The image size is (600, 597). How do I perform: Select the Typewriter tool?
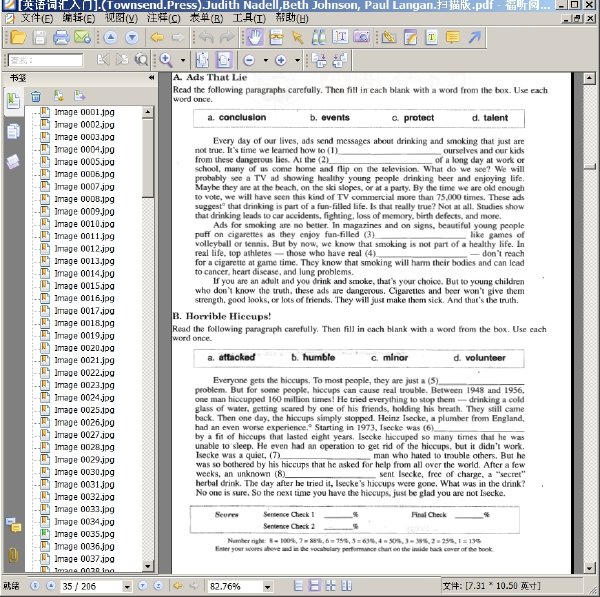[340, 37]
